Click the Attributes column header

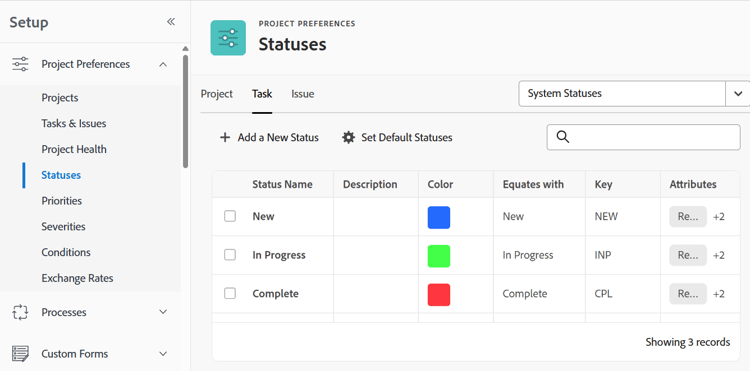tap(693, 185)
